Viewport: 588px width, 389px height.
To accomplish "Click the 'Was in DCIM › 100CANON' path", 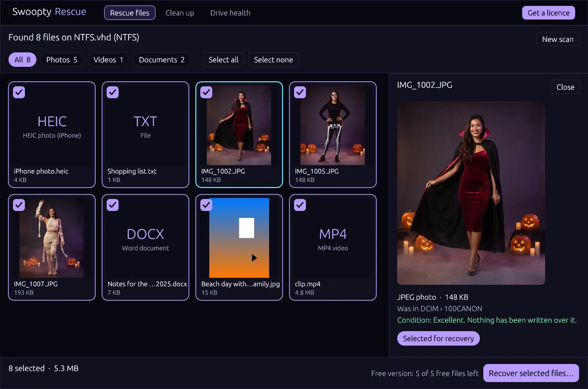I will (x=440, y=309).
